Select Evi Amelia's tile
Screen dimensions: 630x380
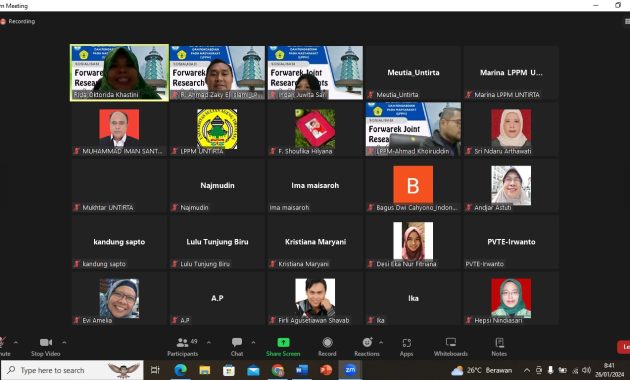[119, 298]
